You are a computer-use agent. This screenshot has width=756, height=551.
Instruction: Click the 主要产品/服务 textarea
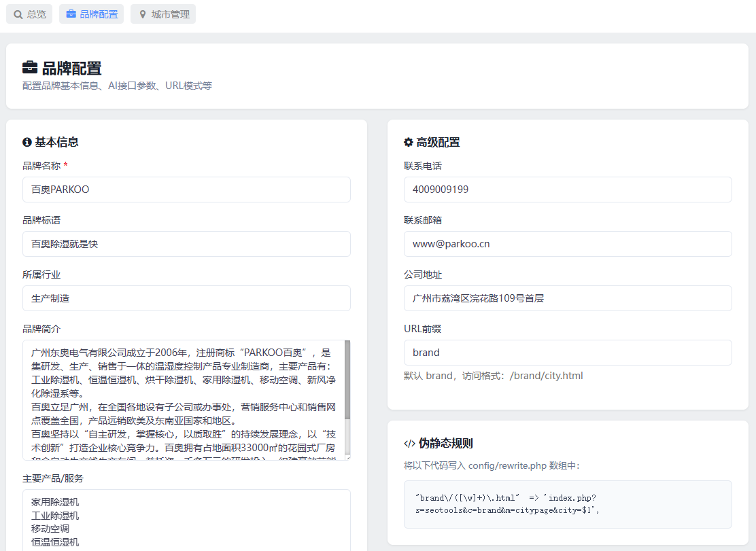point(186,520)
